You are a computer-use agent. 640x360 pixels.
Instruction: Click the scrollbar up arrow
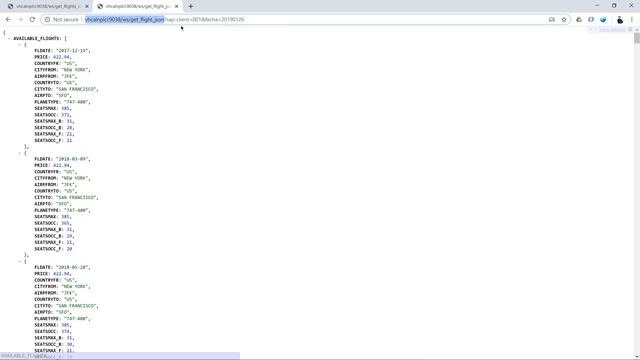tap(637, 30)
